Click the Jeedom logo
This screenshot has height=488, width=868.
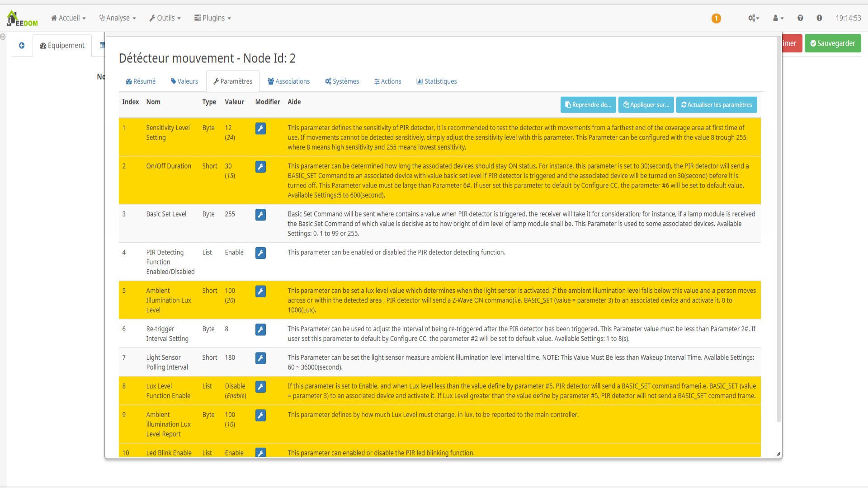coord(22,18)
